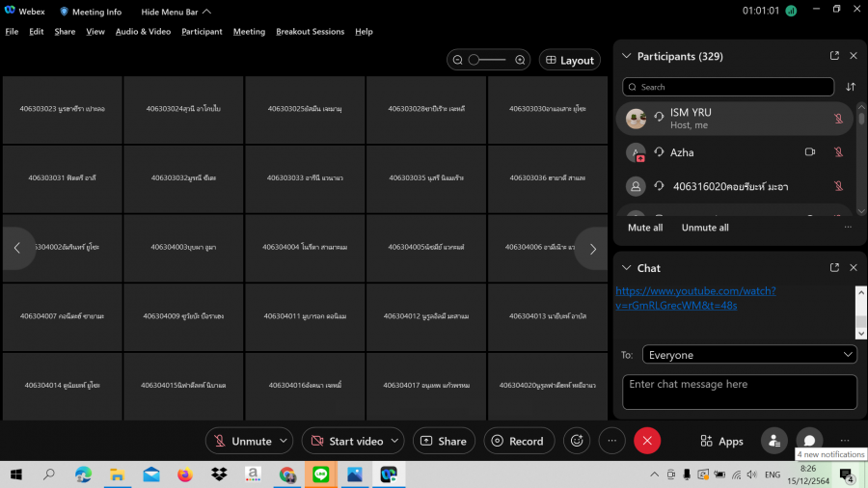Start video camera
Viewport: 868px width, 488px height.
(x=346, y=441)
